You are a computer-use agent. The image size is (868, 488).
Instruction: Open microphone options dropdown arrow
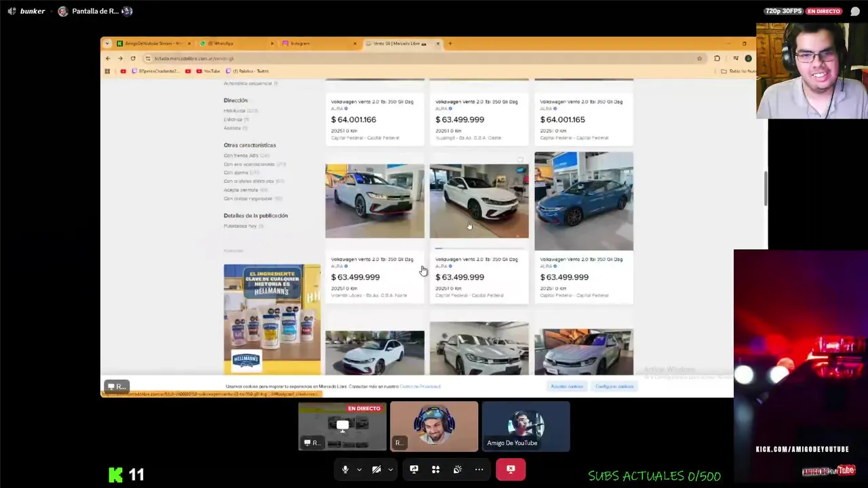(359, 470)
